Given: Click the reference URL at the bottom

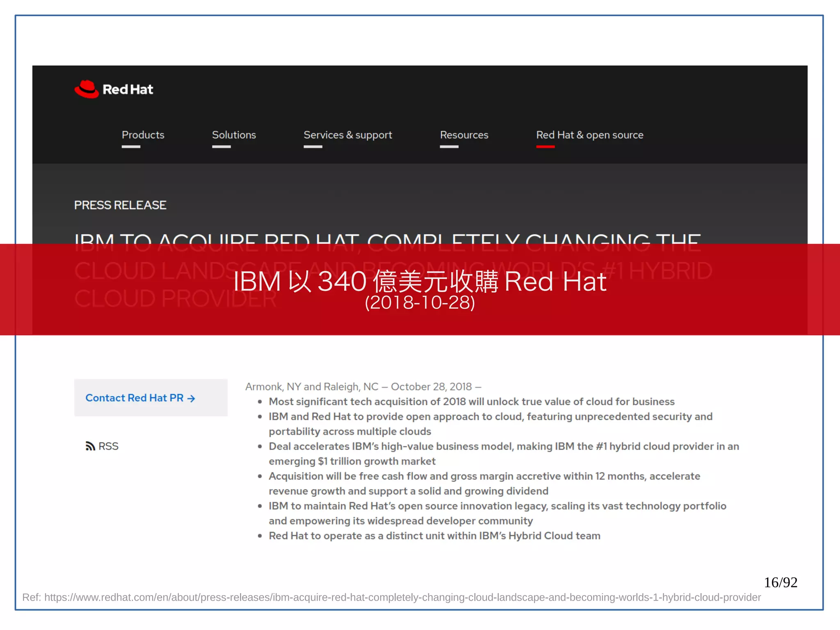Looking at the screenshot, I should [402, 597].
